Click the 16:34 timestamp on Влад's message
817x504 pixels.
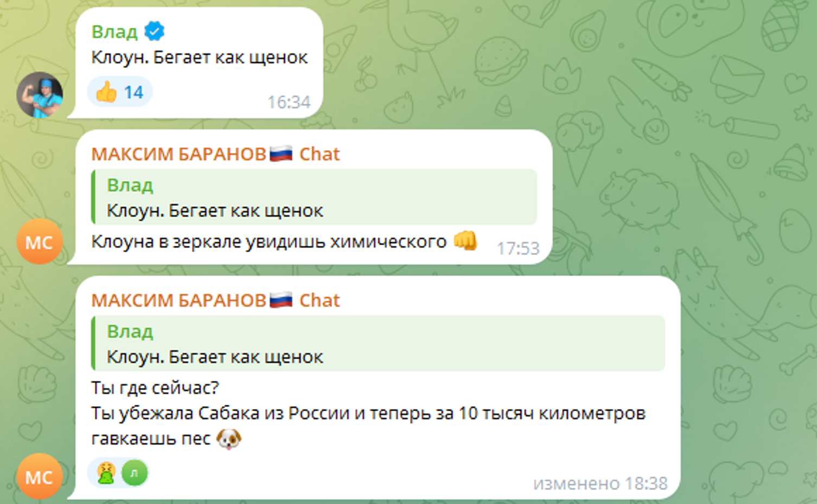tap(289, 102)
